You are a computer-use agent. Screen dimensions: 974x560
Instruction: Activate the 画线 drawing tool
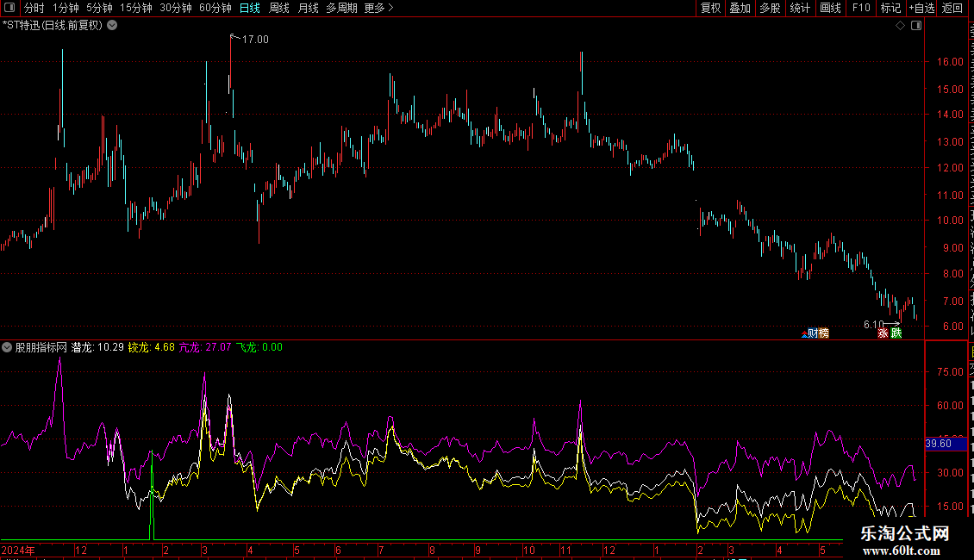(831, 8)
